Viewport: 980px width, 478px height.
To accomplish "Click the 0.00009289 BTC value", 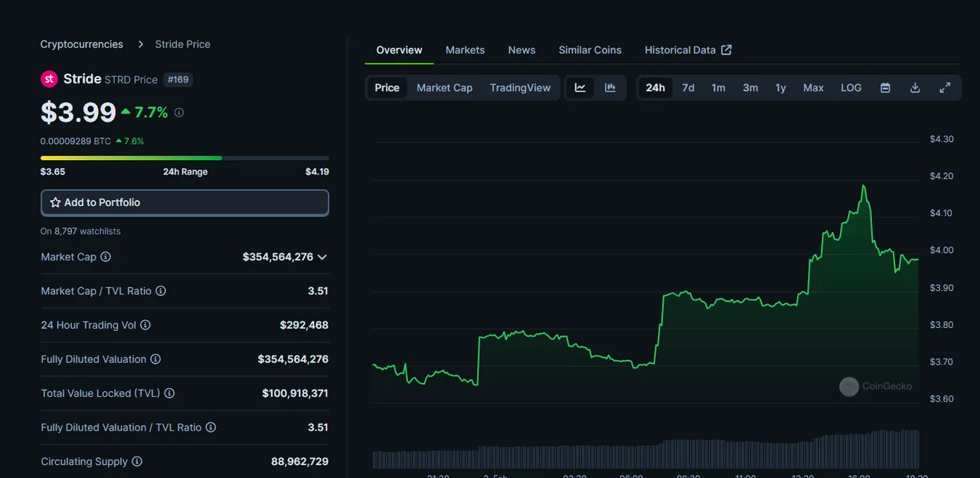I will click(x=76, y=142).
